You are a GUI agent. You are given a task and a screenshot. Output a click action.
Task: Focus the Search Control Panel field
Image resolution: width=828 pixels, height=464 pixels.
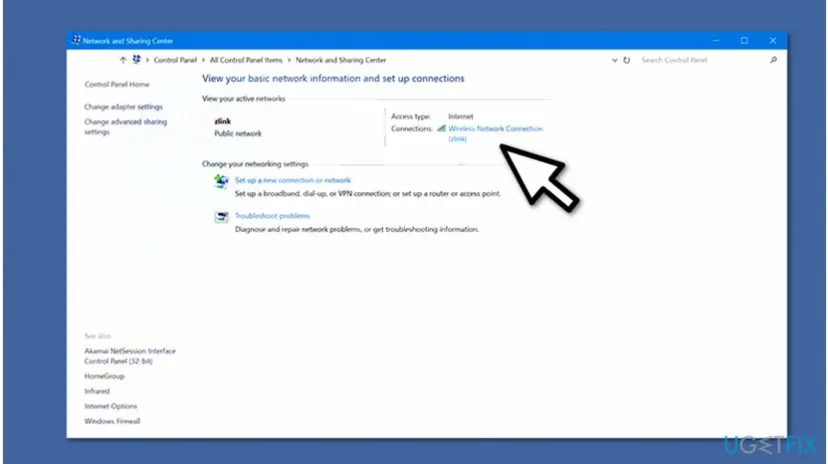point(702,60)
